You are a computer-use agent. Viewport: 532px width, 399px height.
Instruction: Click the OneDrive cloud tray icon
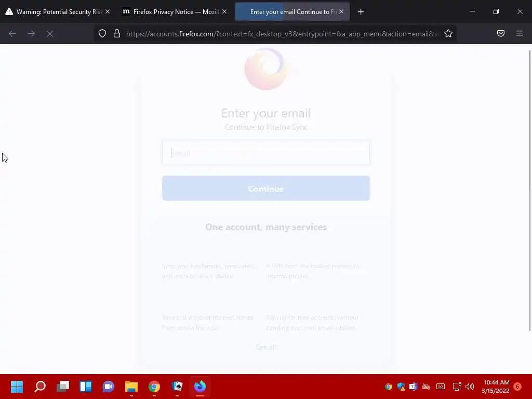[426, 387]
